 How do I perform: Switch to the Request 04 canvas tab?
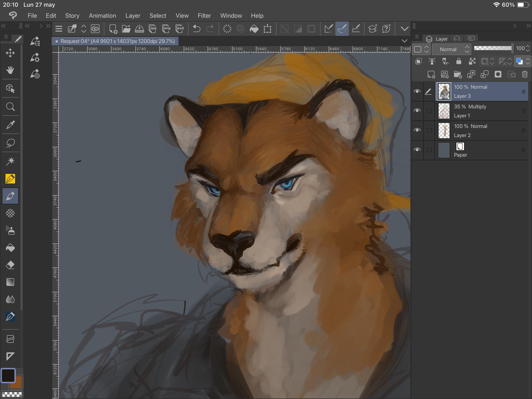[116, 41]
